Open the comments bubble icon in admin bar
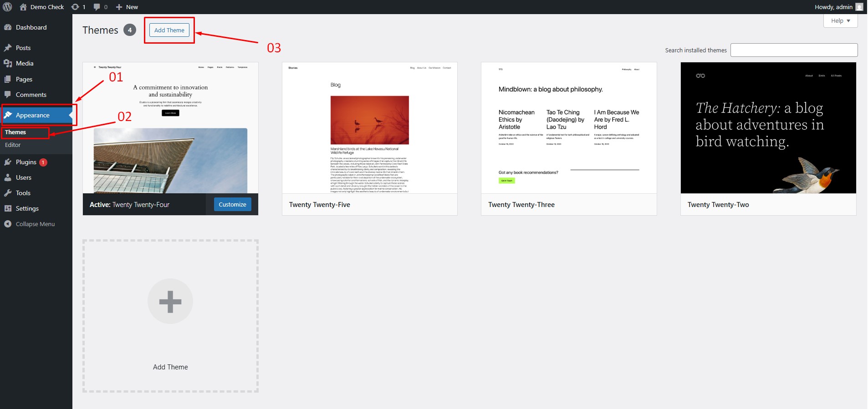This screenshot has height=409, width=868. click(x=97, y=7)
